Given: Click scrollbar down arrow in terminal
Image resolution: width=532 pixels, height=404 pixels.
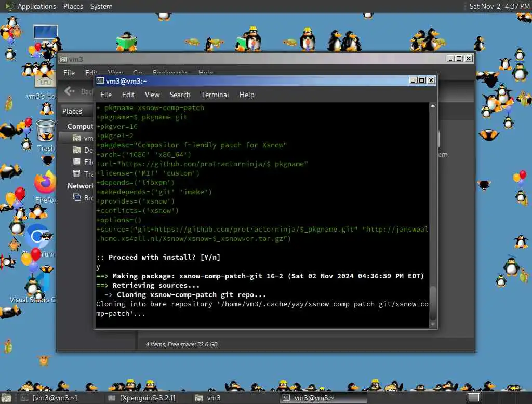Looking at the screenshot, I should [433, 325].
